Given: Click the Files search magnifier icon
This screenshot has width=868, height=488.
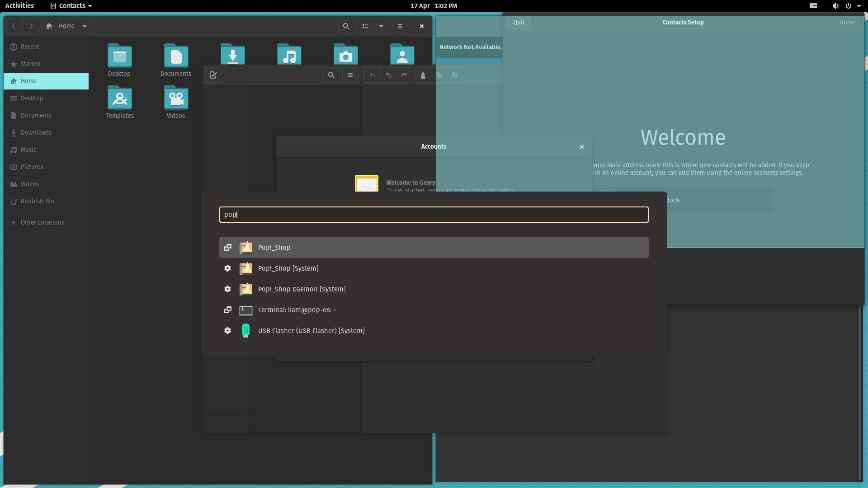Looking at the screenshot, I should click(x=346, y=26).
